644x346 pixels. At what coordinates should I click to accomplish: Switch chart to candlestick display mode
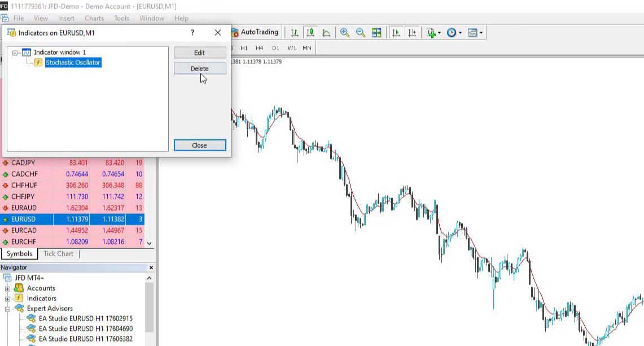click(310, 32)
